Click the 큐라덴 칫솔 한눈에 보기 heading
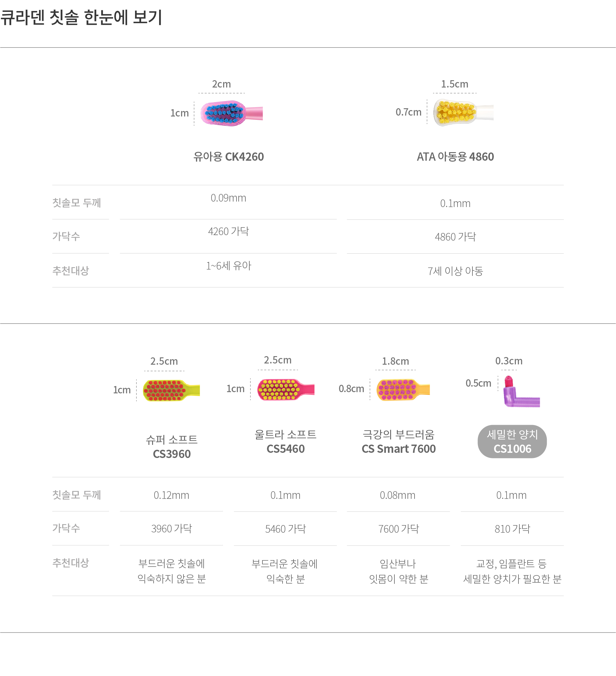This screenshot has height=676, width=616. point(81,17)
